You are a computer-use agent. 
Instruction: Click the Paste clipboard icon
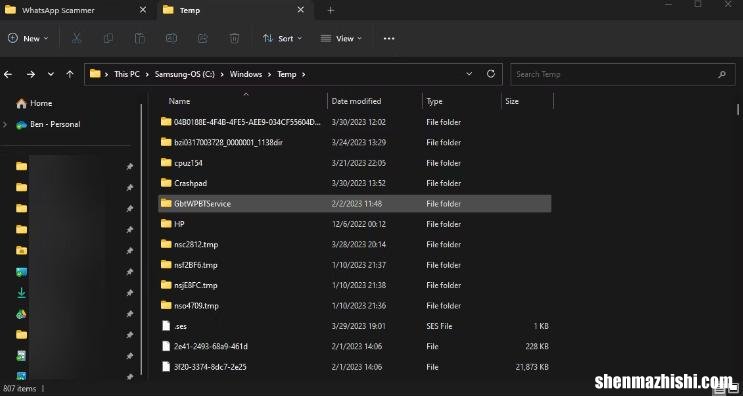coord(139,38)
